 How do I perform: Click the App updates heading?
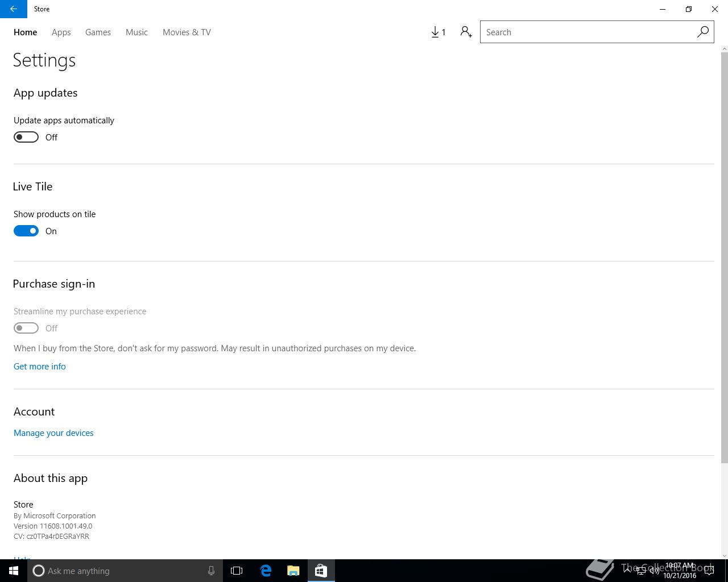click(x=45, y=93)
